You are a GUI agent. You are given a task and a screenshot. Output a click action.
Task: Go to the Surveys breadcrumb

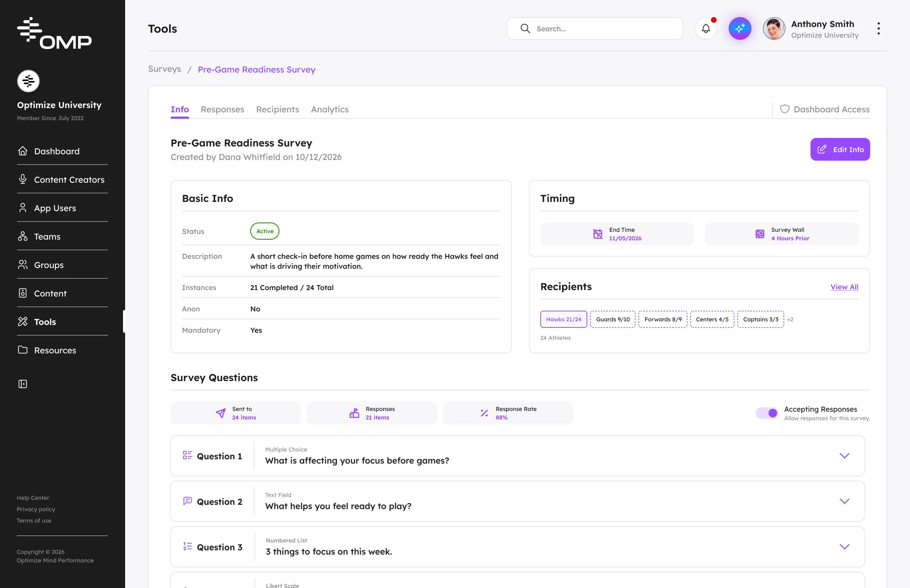click(165, 69)
